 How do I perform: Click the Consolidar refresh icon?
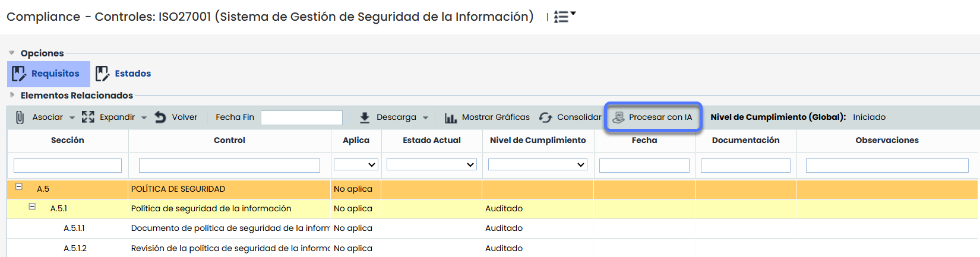coord(545,118)
